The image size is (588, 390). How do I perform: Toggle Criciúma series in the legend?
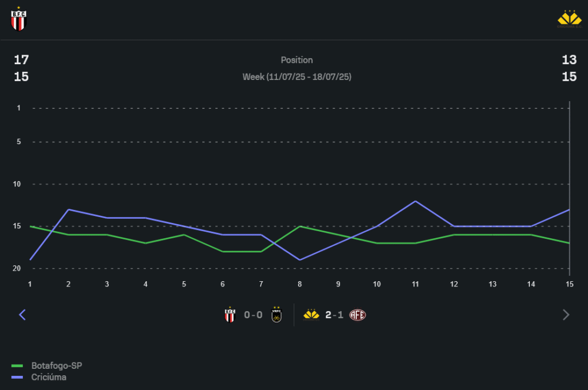pyautogui.click(x=49, y=377)
